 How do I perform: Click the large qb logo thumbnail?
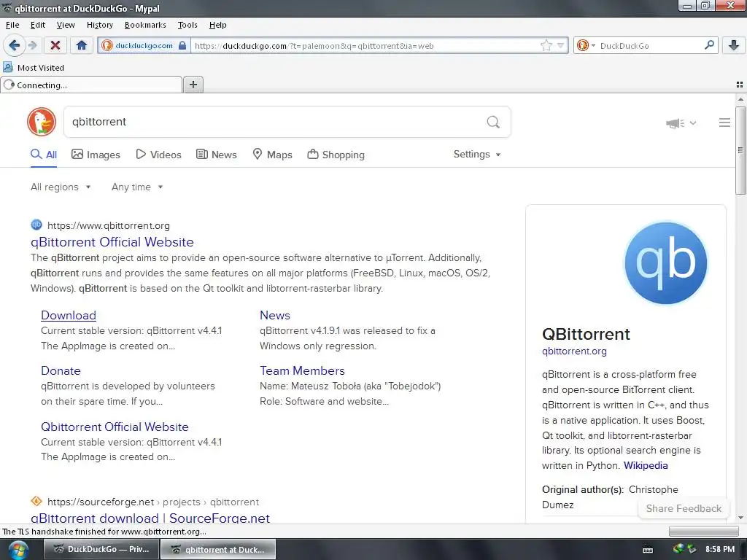click(x=665, y=262)
